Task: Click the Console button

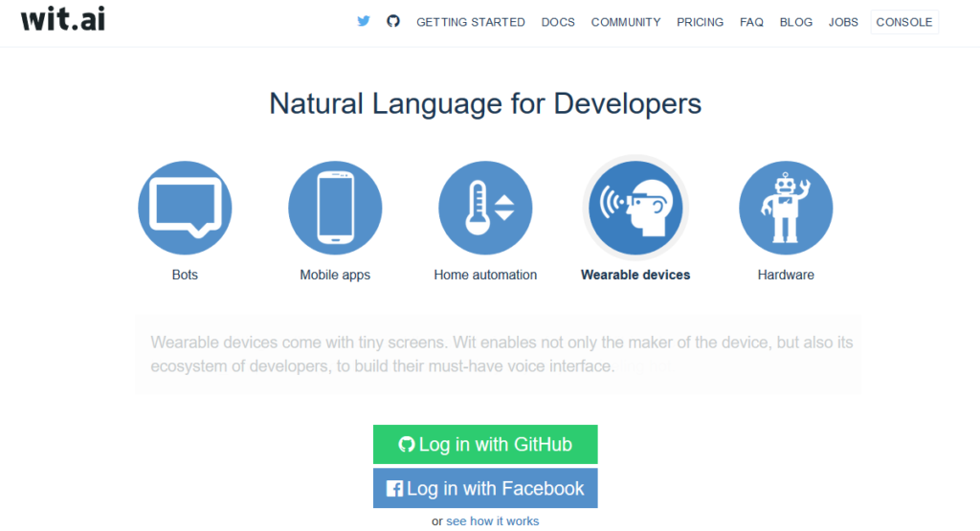Action: coord(904,22)
